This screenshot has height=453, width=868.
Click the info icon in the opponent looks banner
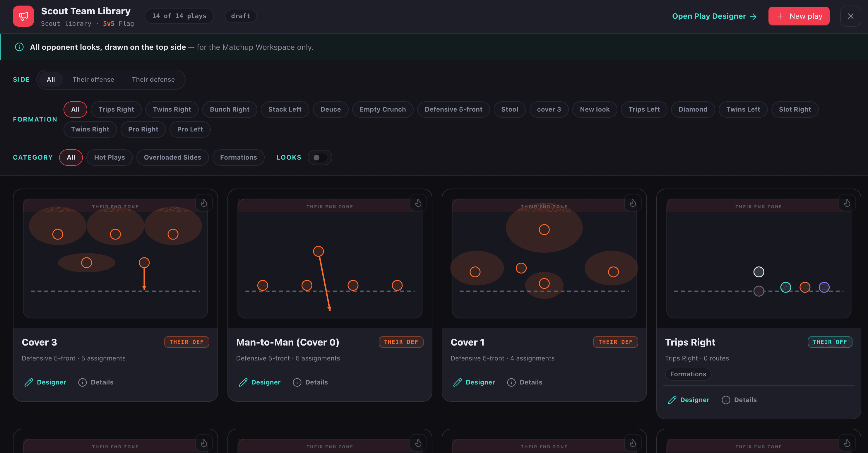pos(19,47)
